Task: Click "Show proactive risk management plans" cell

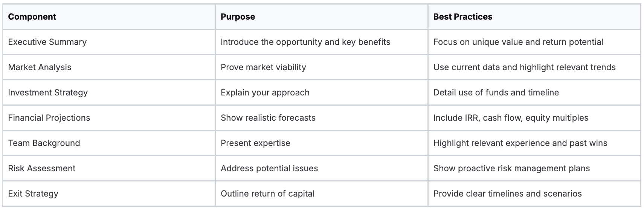Action: pos(511,168)
